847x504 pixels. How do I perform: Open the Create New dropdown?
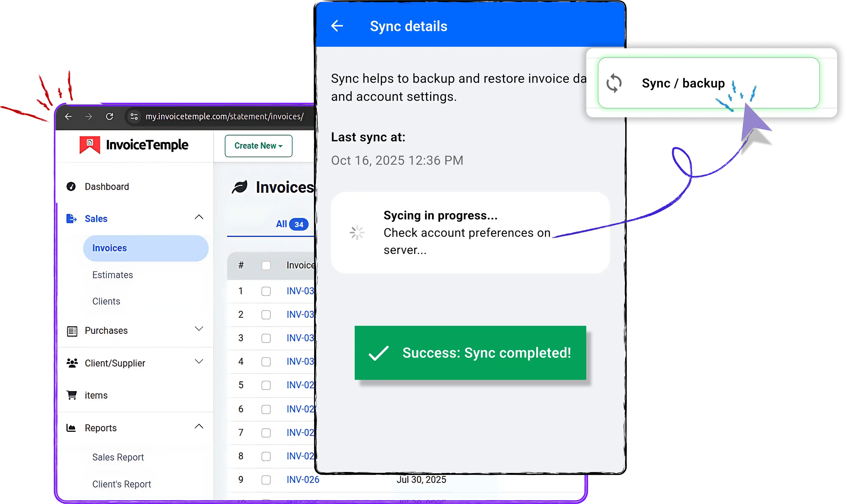(x=258, y=146)
